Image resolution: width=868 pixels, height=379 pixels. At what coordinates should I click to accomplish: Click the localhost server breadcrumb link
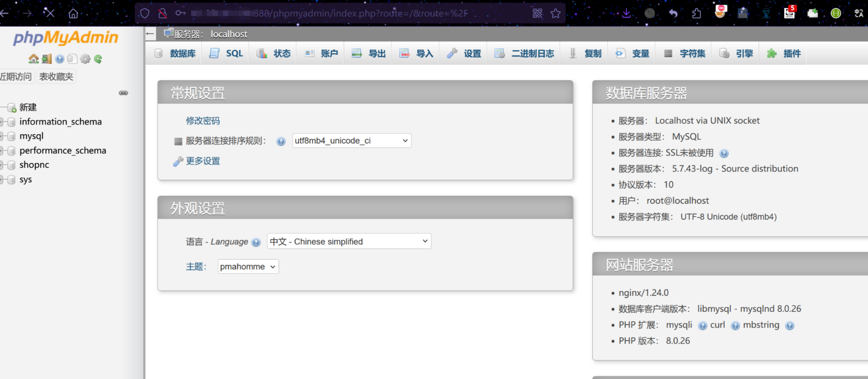[x=229, y=34]
